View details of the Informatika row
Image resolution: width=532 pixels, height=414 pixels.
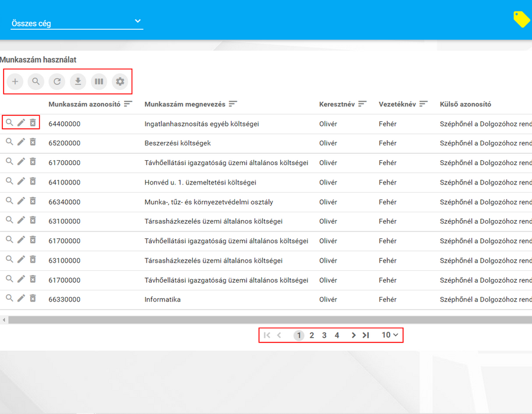pyautogui.click(x=9, y=298)
